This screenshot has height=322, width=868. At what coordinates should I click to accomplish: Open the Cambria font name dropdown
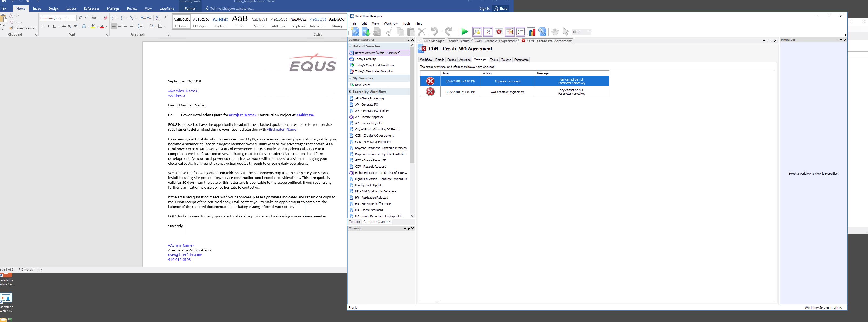pyautogui.click(x=63, y=18)
